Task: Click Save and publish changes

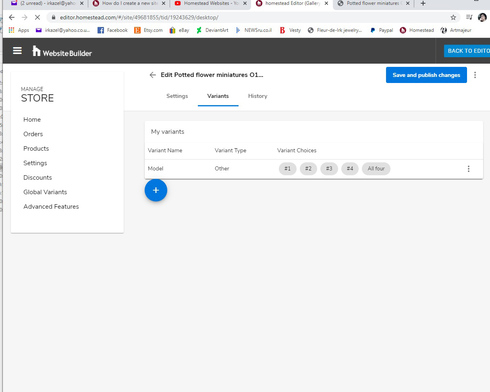Action: [x=426, y=75]
